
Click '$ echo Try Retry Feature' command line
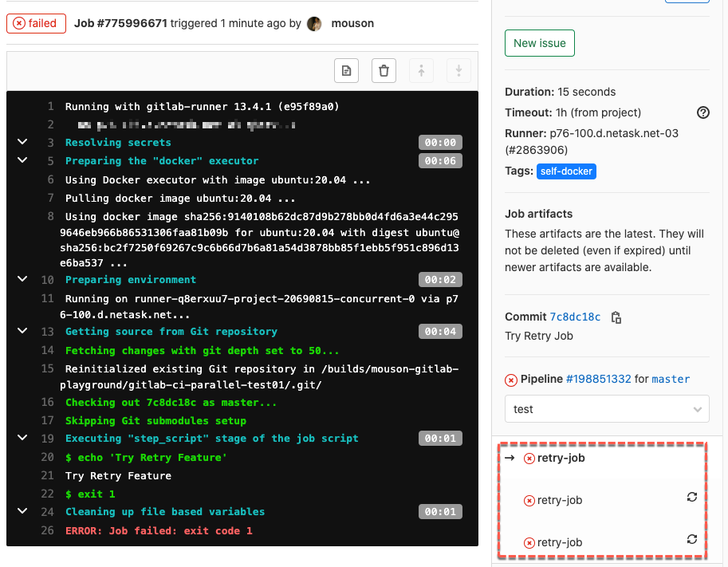(x=146, y=458)
